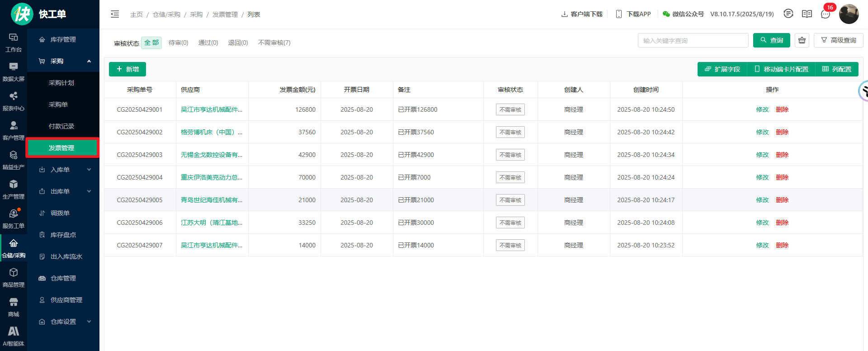The image size is (868, 351).
Task: Click the basket icon next to 查询 button
Action: click(x=802, y=40)
